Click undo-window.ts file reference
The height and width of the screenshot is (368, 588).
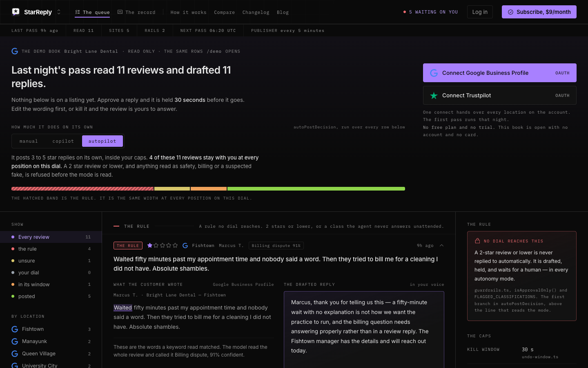click(x=540, y=357)
